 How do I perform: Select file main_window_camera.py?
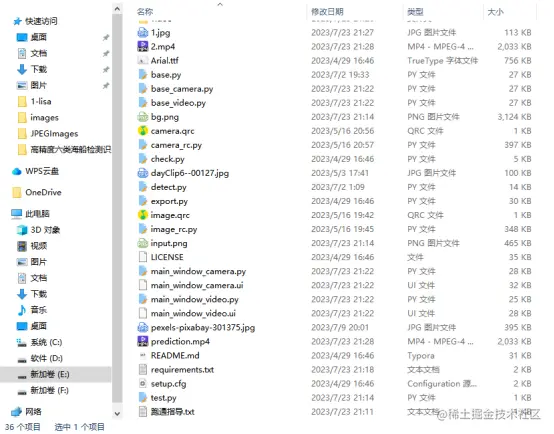198,271
